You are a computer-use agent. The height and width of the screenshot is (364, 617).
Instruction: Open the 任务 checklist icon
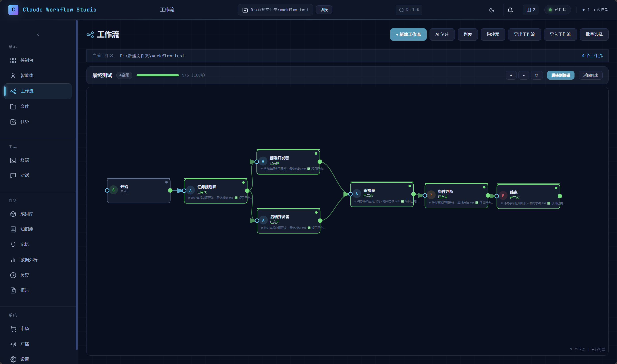13,122
